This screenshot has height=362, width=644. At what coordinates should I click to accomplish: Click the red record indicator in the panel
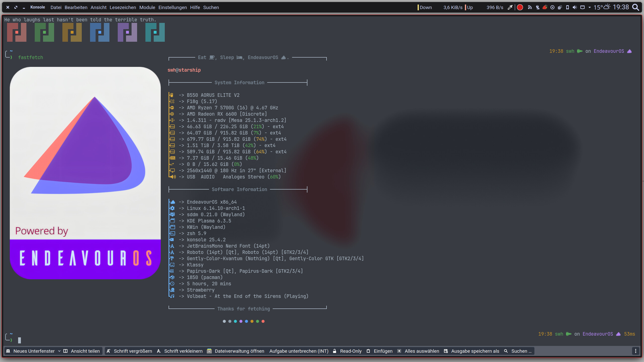(520, 7)
